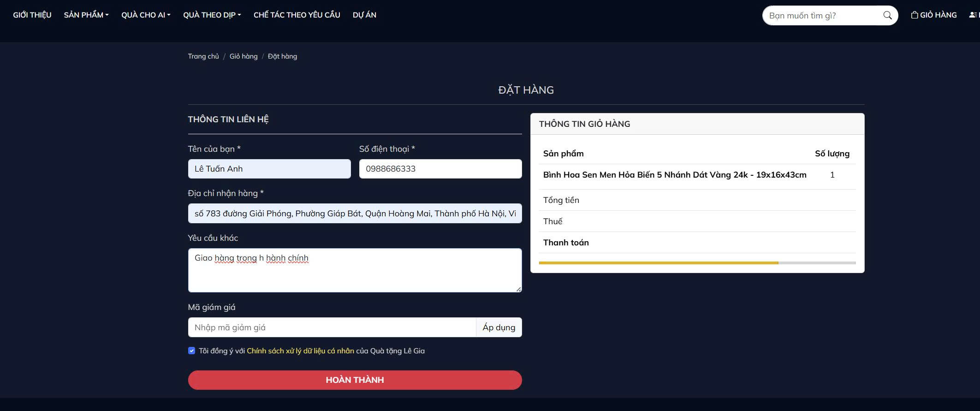Click the search magnifier icon
This screenshot has width=980, height=411.
(x=887, y=15)
